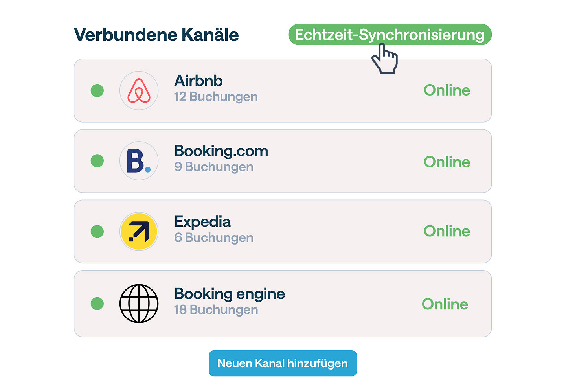Click the 18 Buchungen count under Booking engine

point(216,310)
